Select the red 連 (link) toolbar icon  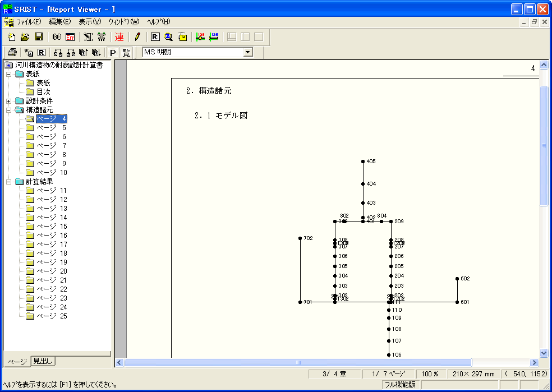tap(118, 36)
